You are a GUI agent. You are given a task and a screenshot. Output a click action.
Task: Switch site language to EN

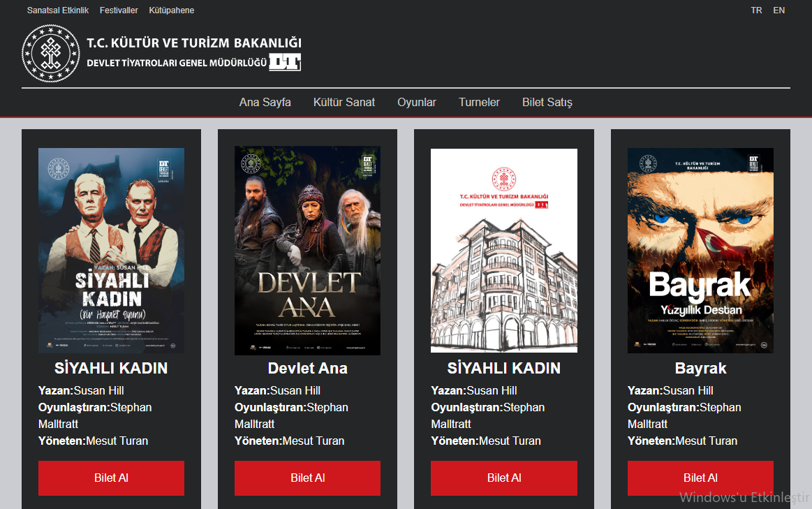[x=778, y=10]
